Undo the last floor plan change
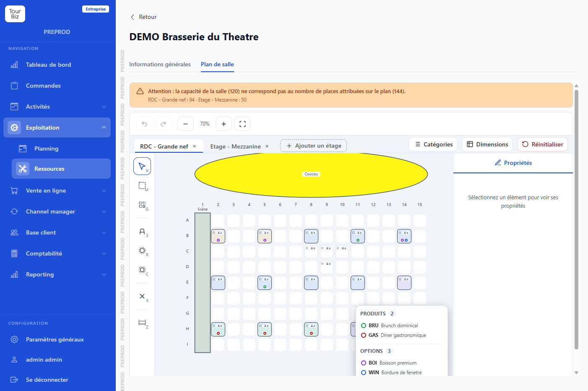 pos(145,124)
